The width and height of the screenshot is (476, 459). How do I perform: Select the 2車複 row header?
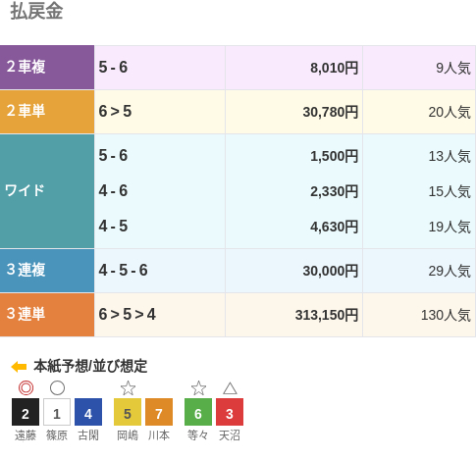47,68
